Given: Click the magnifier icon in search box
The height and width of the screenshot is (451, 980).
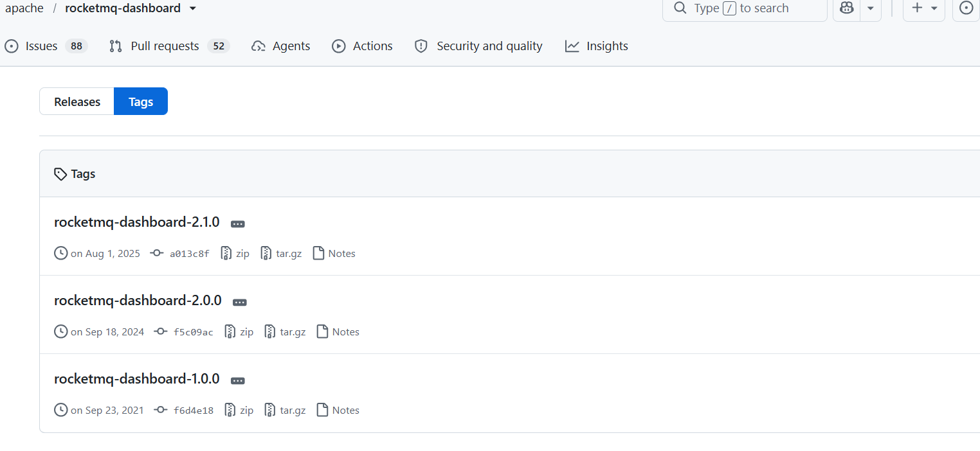Looking at the screenshot, I should pos(680,8).
